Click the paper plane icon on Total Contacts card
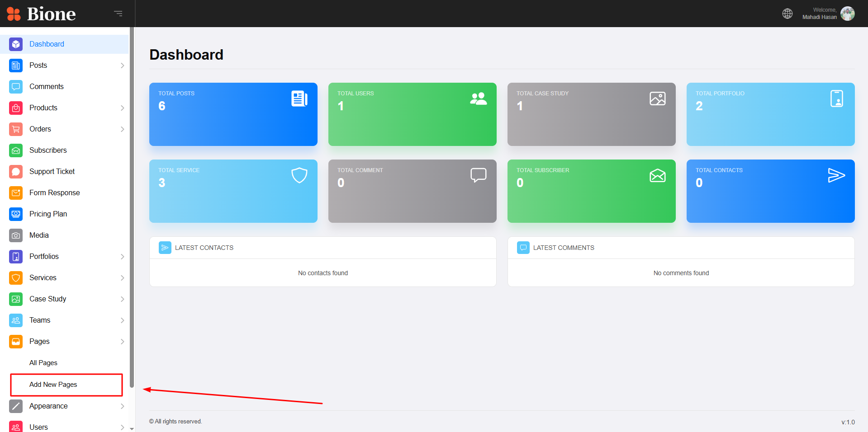 pyautogui.click(x=836, y=175)
